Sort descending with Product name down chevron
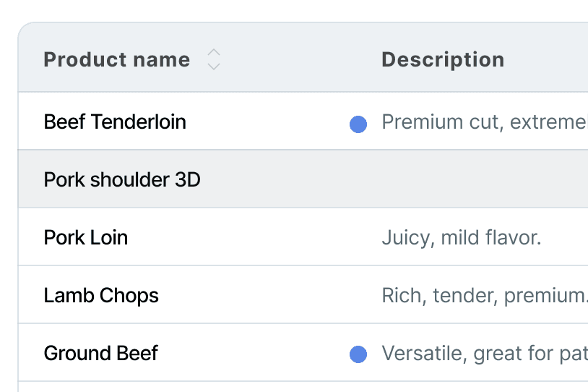This screenshot has width=588, height=392. [x=214, y=66]
